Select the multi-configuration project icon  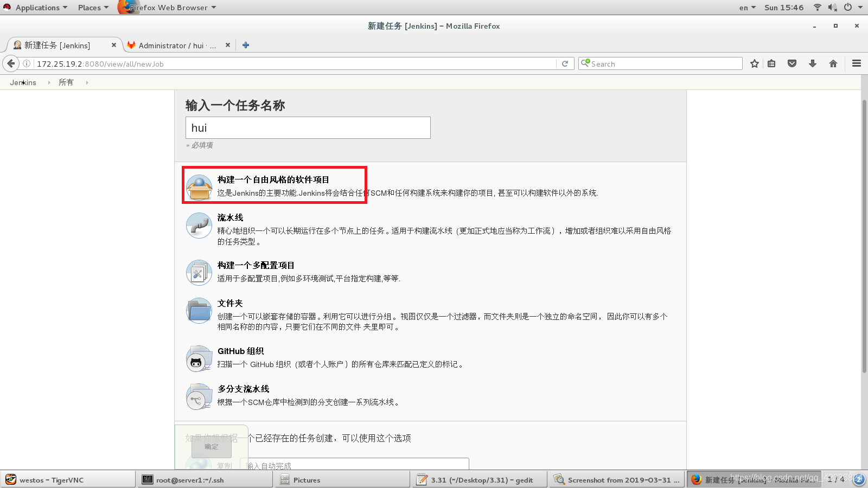199,273
